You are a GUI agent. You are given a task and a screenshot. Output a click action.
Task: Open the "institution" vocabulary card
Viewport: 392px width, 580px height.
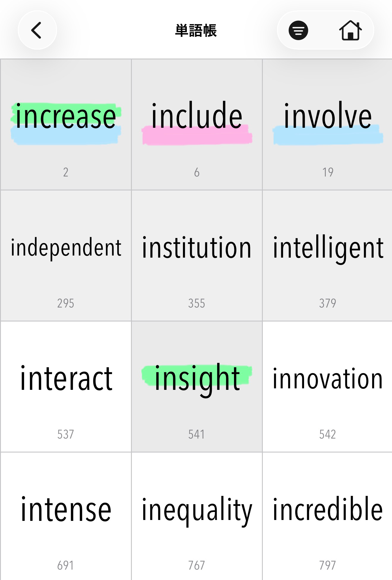point(197,256)
